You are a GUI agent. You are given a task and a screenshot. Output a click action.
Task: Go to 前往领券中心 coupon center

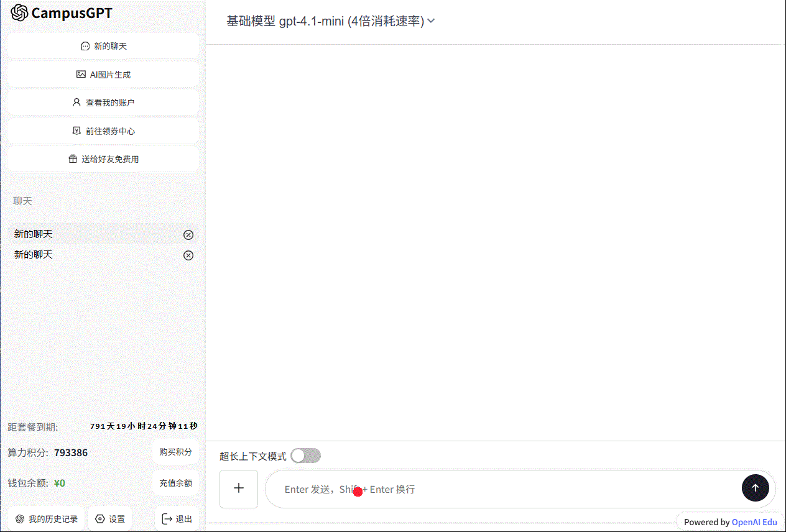(x=103, y=131)
